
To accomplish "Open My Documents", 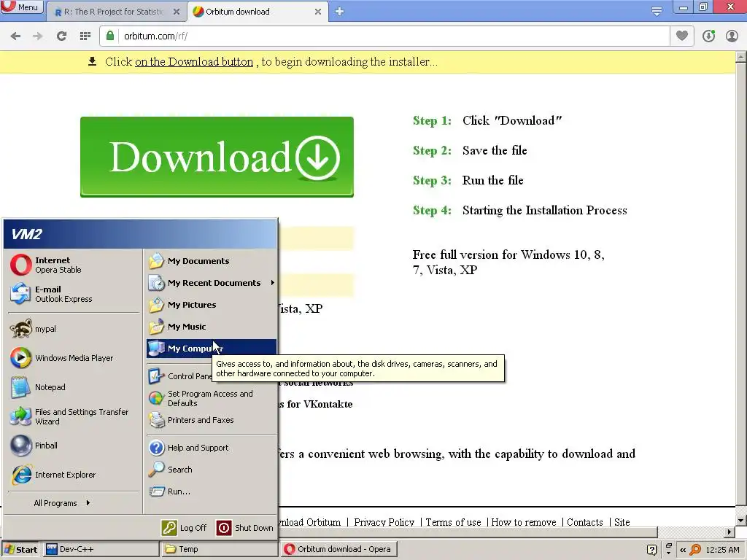I will 212,261.
